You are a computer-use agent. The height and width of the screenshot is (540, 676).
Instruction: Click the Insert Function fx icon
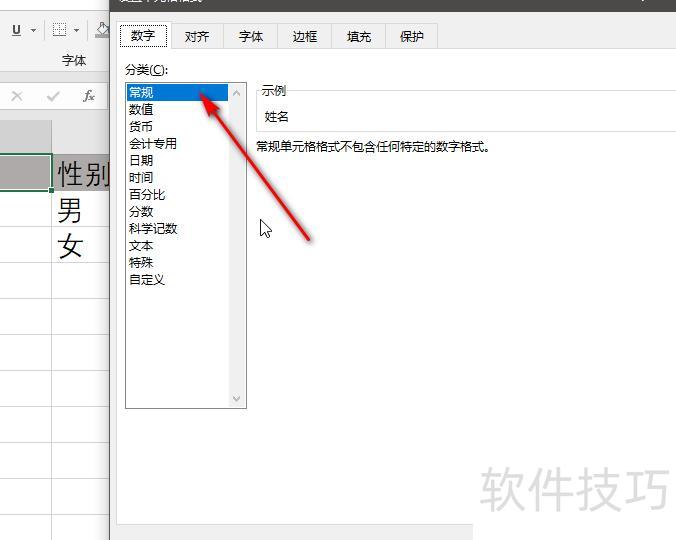pyautogui.click(x=89, y=96)
